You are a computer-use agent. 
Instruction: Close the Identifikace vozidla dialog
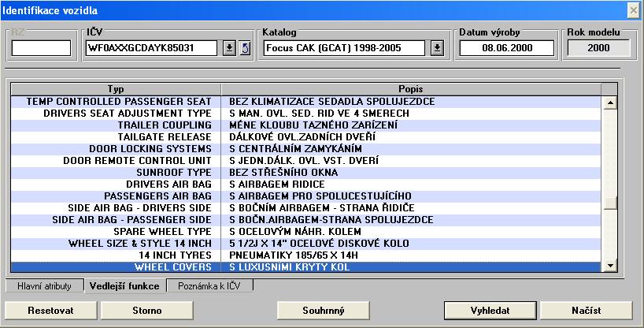click(x=633, y=9)
